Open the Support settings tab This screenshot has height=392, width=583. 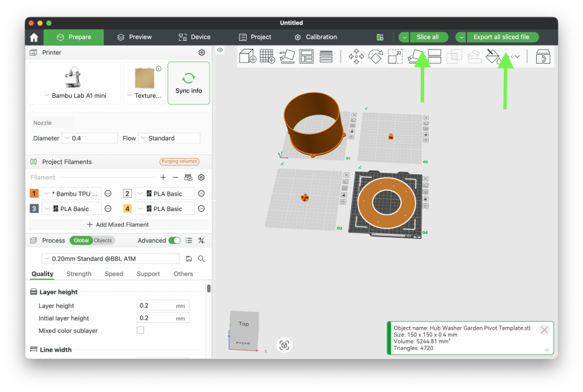pyautogui.click(x=148, y=274)
